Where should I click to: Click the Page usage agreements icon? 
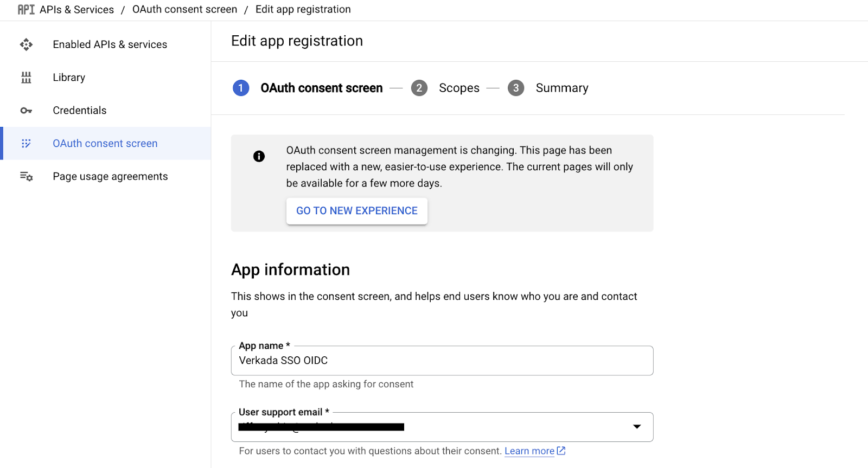coord(26,176)
